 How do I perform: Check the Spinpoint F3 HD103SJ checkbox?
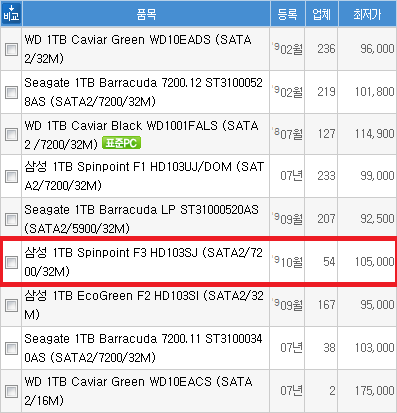(11, 262)
